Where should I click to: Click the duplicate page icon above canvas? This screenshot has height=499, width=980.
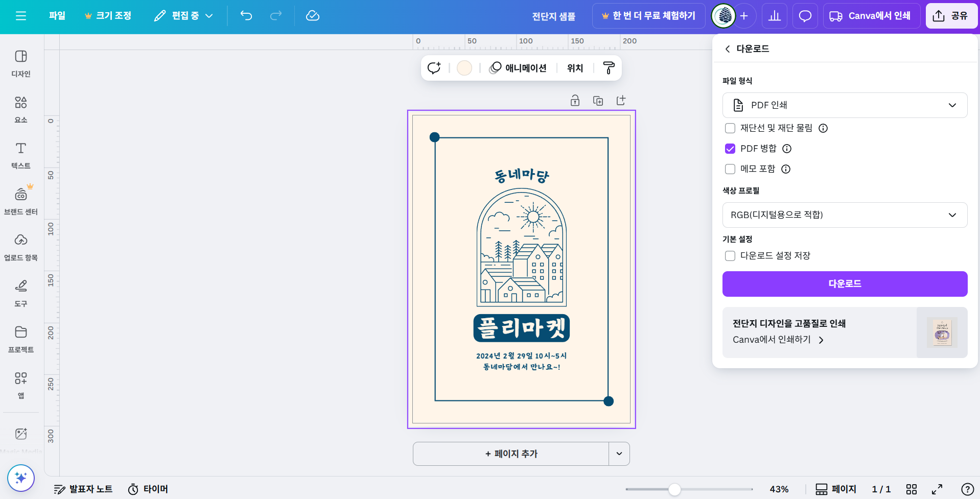click(x=598, y=101)
